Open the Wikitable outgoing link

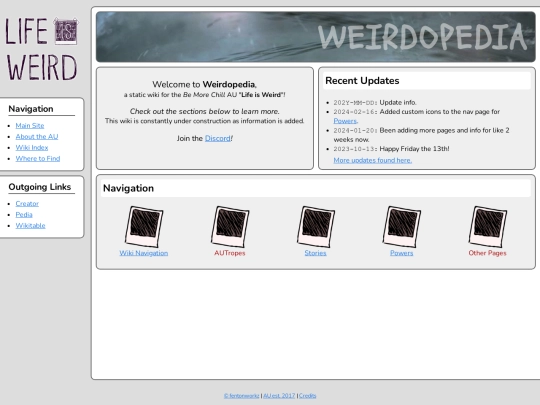tap(30, 226)
